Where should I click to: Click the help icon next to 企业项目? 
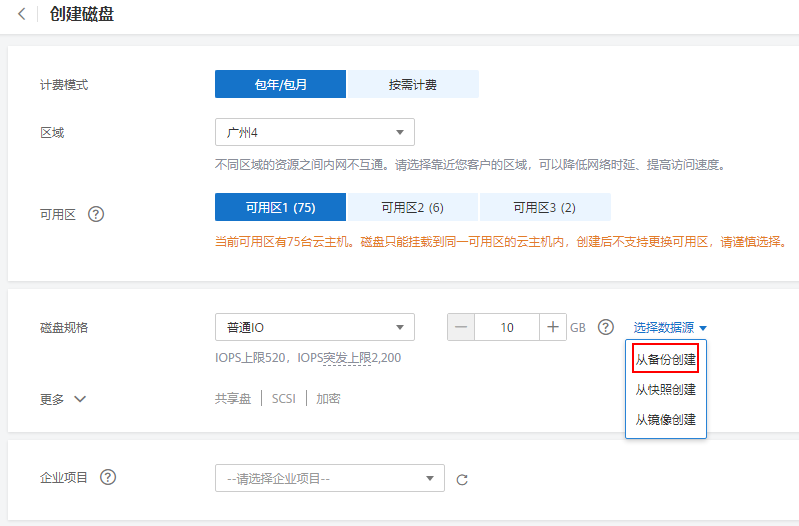pos(108,478)
